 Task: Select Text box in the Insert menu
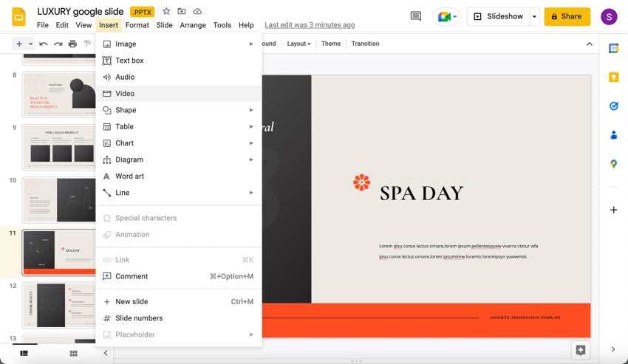[x=129, y=61]
